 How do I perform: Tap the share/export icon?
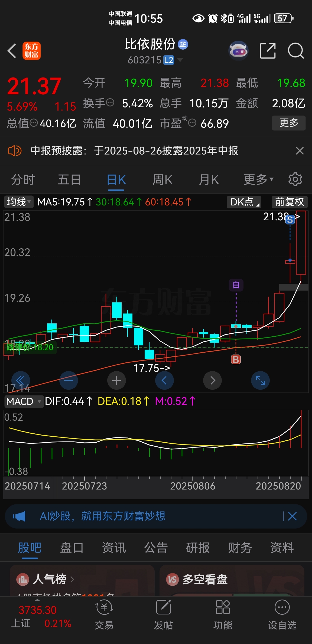(x=268, y=51)
